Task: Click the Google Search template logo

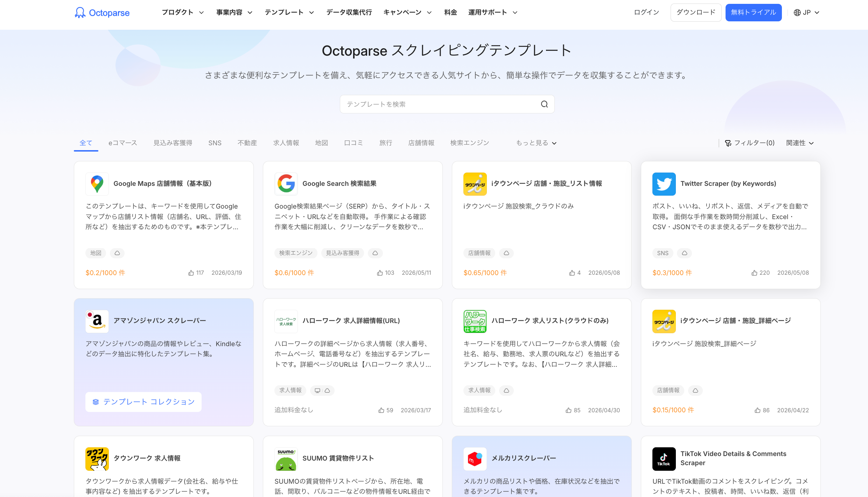Action: pos(286,184)
